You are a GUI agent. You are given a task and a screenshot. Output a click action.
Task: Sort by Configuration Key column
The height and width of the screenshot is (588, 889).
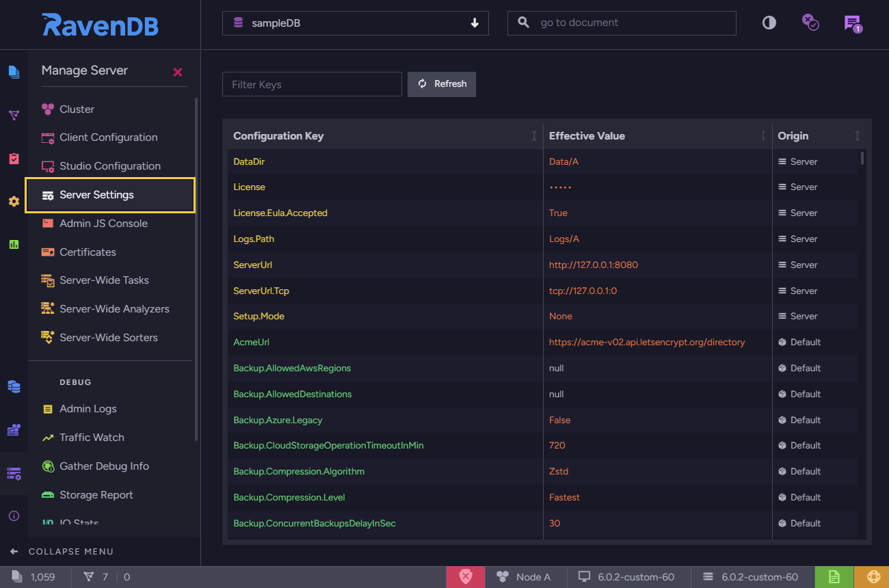click(385, 136)
